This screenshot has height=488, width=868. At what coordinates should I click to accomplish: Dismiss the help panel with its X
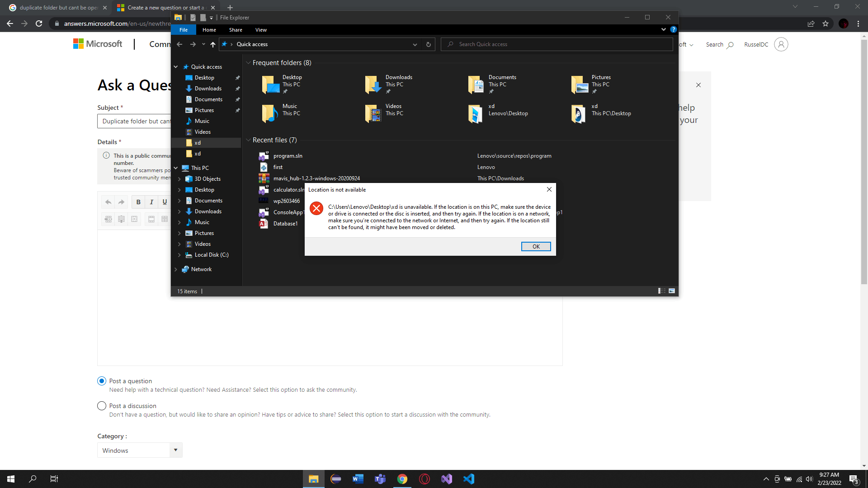[x=698, y=85]
